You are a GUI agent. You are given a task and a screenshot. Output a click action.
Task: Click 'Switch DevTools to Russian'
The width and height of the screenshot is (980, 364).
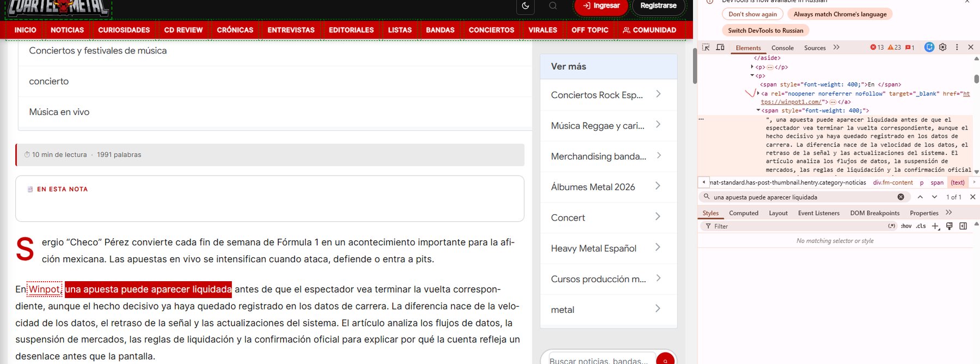coord(765,31)
